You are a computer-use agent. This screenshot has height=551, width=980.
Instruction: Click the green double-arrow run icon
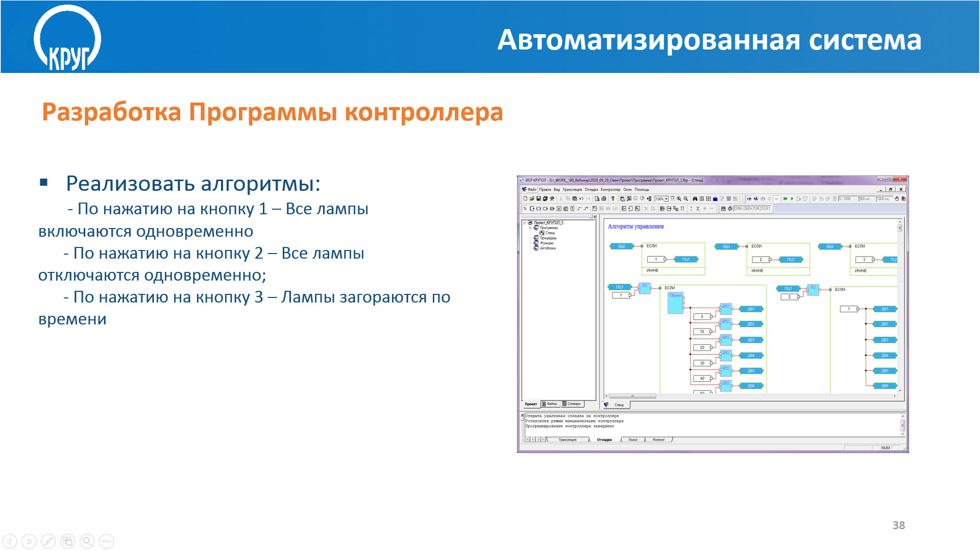(x=785, y=198)
